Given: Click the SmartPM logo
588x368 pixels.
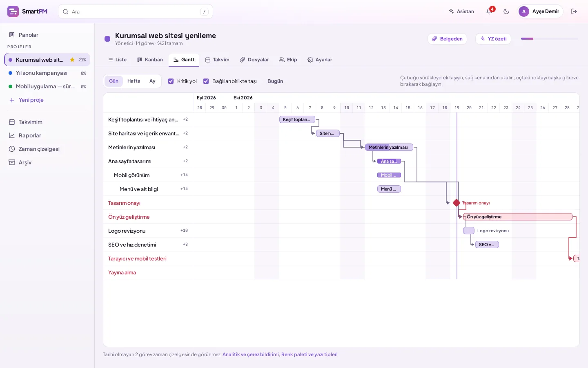Looking at the screenshot, I should click(27, 11).
